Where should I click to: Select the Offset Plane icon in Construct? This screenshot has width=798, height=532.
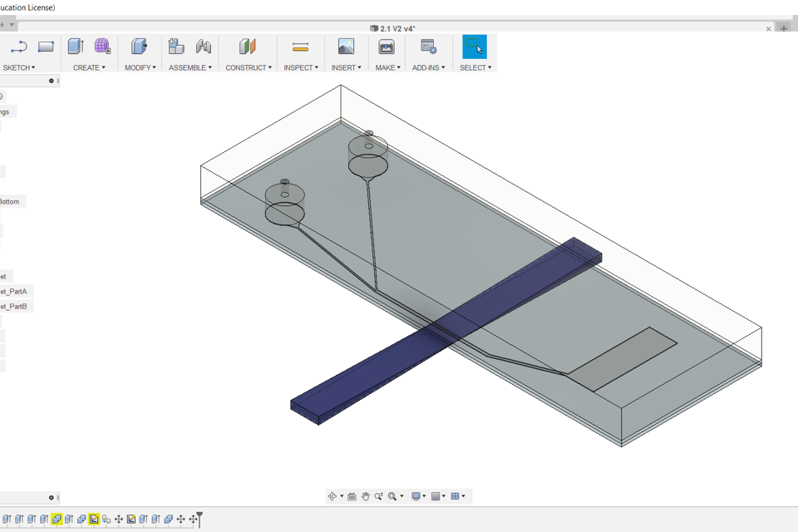coord(248,47)
